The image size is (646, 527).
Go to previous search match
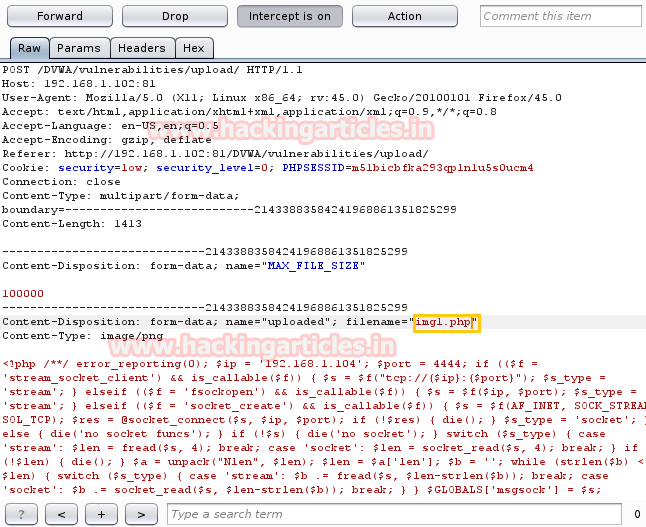tap(61, 514)
